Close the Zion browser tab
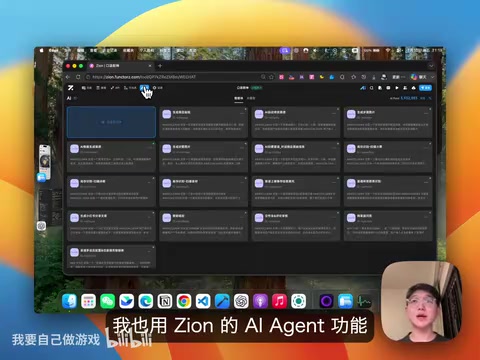The image size is (480, 360). [x=150, y=66]
